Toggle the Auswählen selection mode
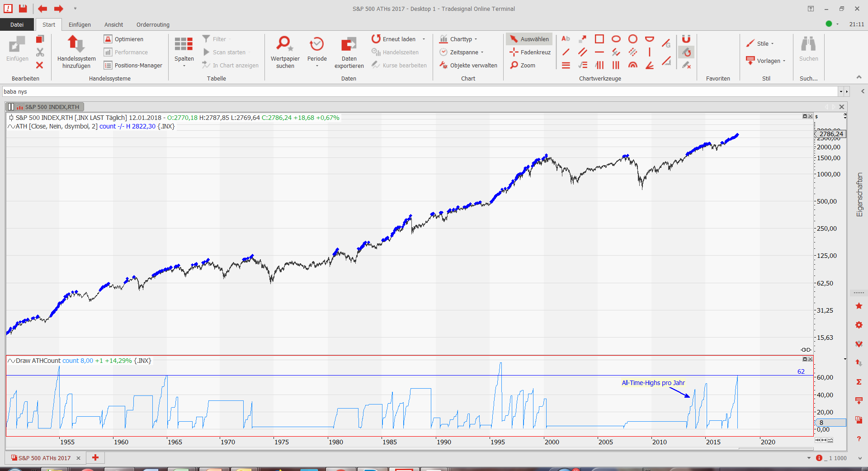 pyautogui.click(x=529, y=39)
